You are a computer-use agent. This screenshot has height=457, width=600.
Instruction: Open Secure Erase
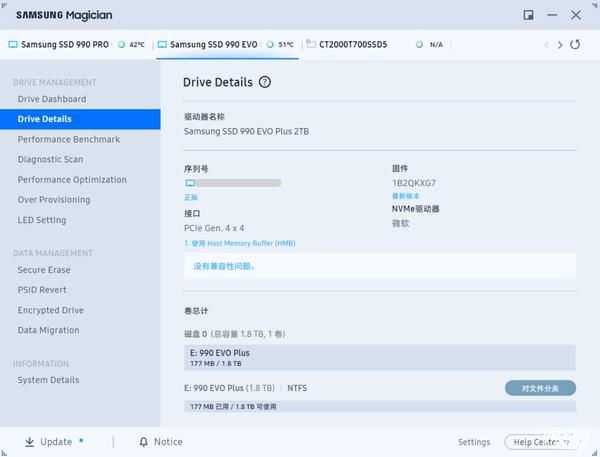[x=44, y=270]
